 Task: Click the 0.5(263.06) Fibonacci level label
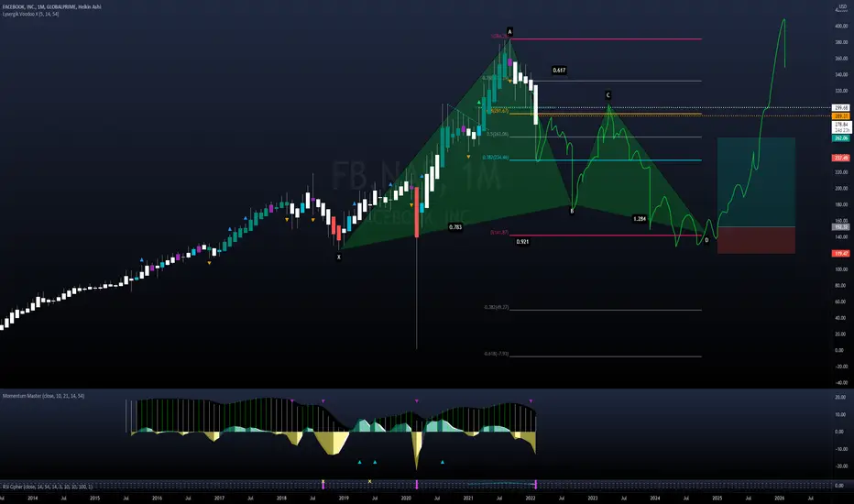pyautogui.click(x=498, y=134)
